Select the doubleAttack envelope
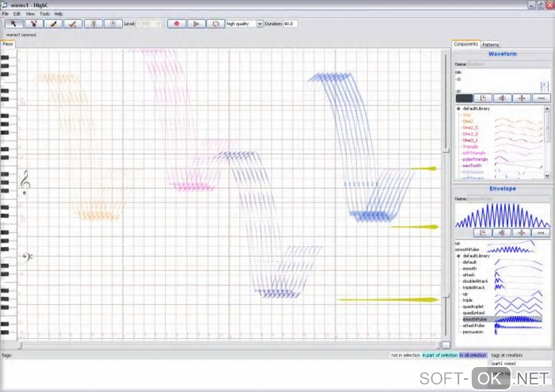 pyautogui.click(x=475, y=281)
